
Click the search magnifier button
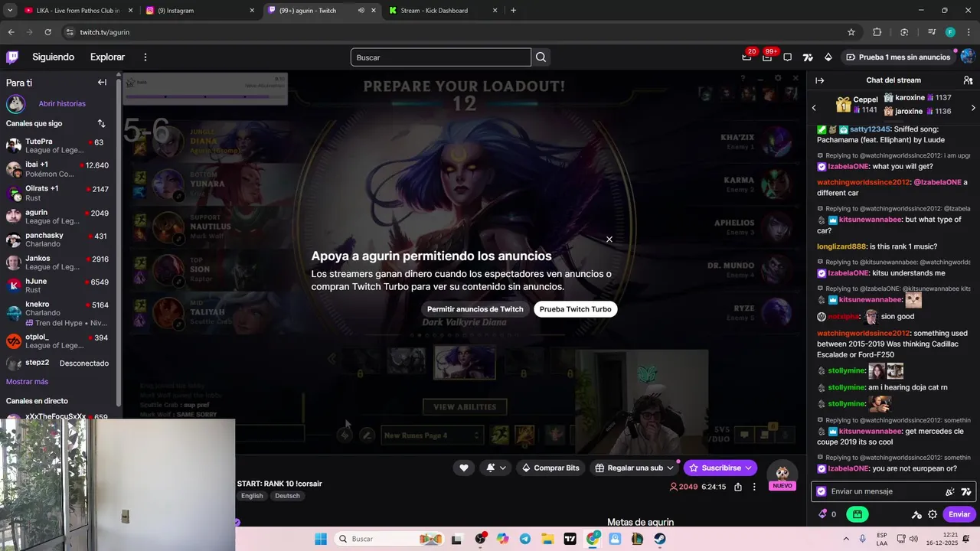[541, 57]
